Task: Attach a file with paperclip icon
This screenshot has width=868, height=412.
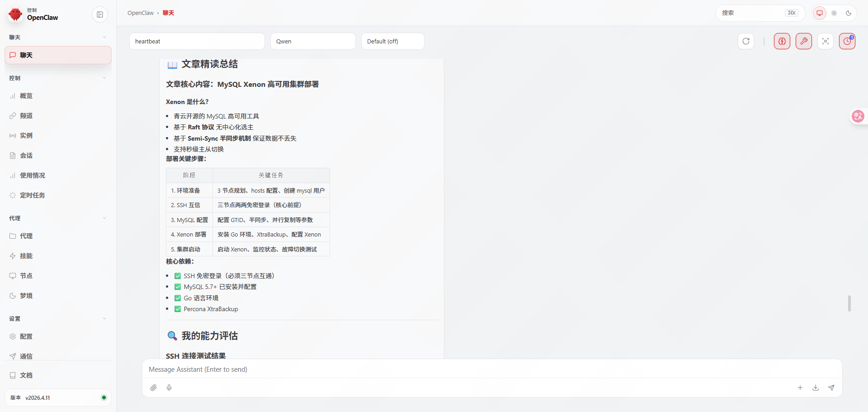Action: (154, 388)
